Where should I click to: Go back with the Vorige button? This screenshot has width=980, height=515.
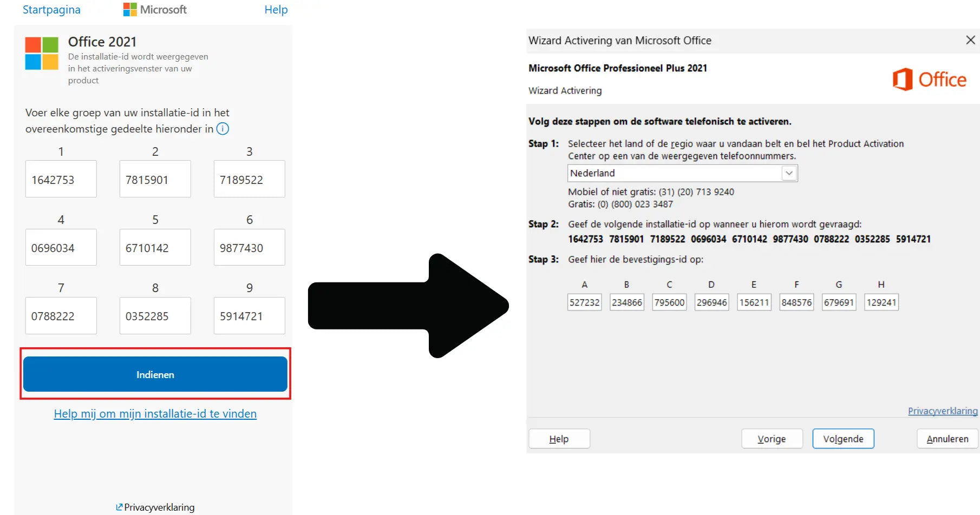pos(772,439)
